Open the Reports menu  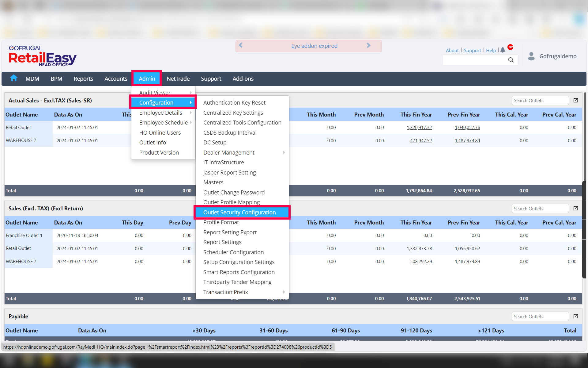[x=83, y=79]
